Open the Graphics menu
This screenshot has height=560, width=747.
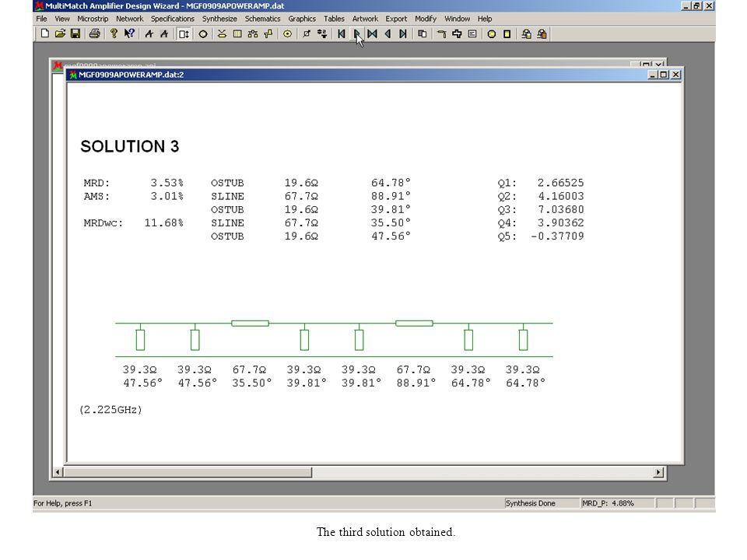[302, 19]
